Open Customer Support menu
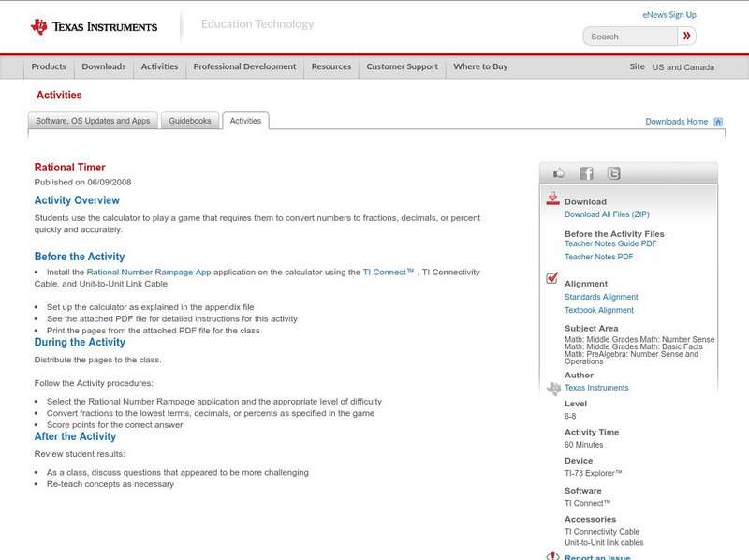Screen dimensions: 749x560 pyautogui.click(x=403, y=66)
